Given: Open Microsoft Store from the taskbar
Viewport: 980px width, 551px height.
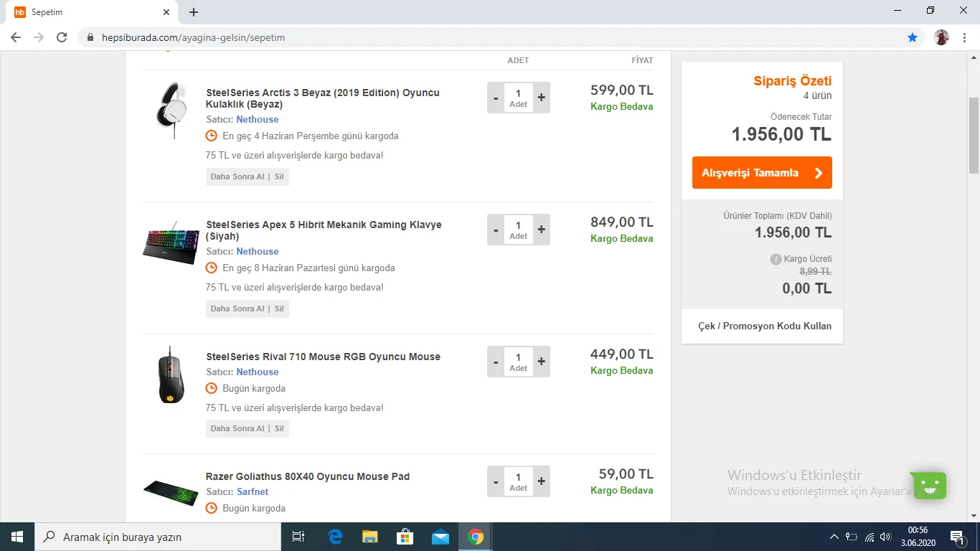Looking at the screenshot, I should point(405,537).
